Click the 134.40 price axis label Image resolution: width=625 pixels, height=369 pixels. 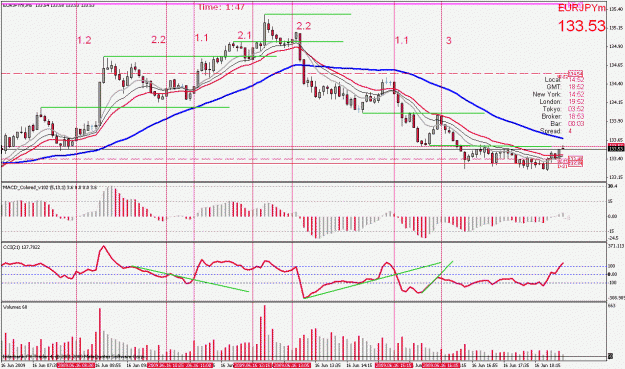(615, 84)
